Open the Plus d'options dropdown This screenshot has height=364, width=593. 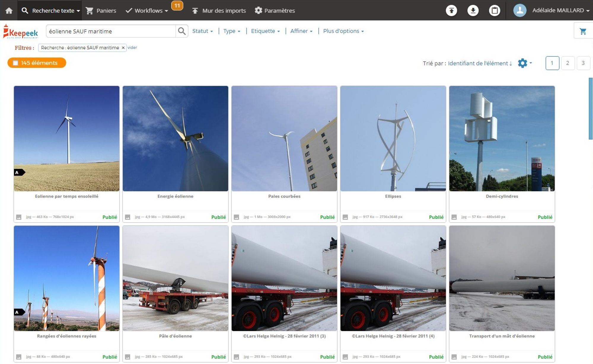point(343,31)
